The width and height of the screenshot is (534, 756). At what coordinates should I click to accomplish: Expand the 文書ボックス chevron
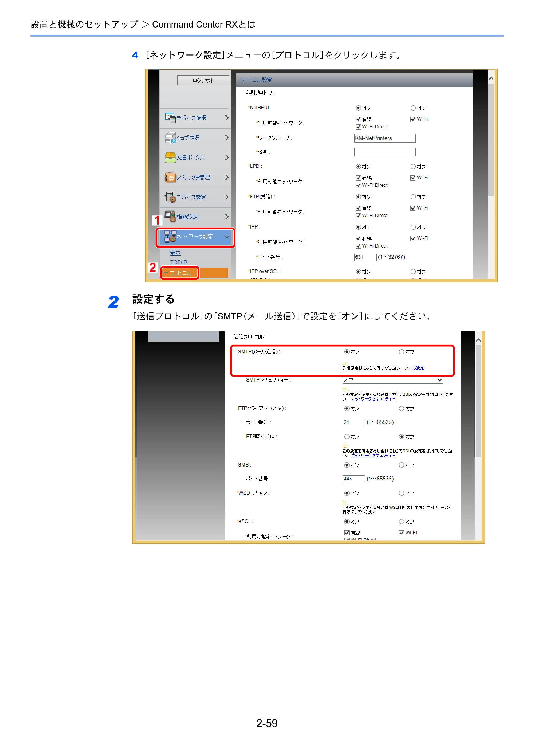[226, 157]
